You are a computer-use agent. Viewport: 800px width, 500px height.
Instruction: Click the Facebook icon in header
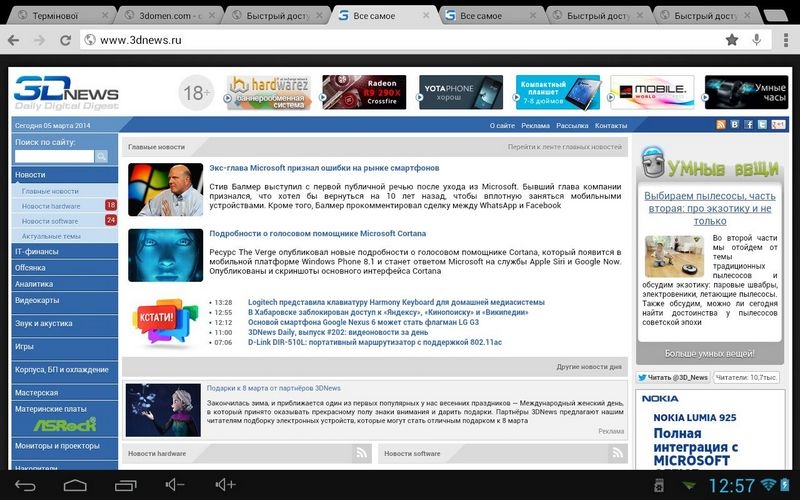[748, 124]
